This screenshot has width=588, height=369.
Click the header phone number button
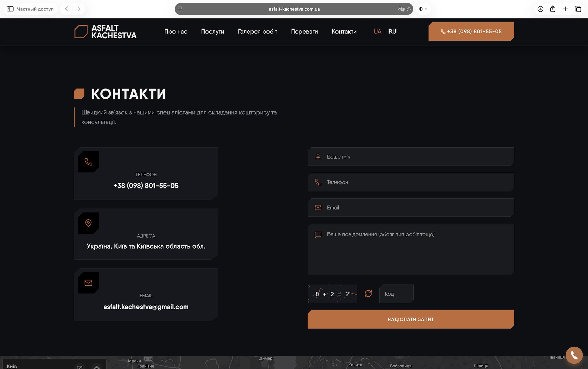[x=471, y=31]
